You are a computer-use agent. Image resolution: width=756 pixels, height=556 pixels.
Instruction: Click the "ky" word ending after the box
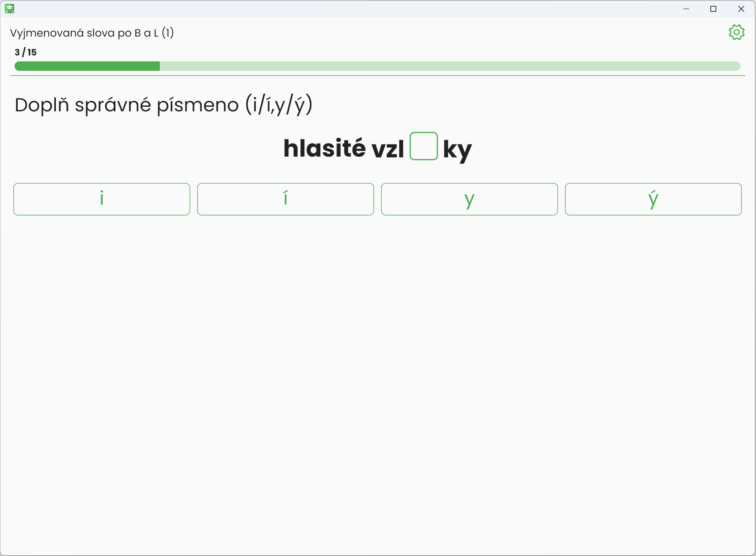457,150
